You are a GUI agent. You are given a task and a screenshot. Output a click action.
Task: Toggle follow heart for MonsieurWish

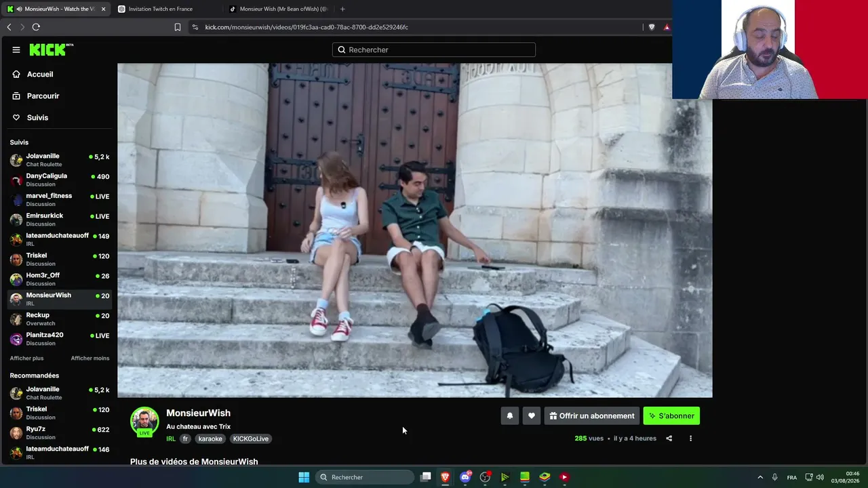[532, 416]
